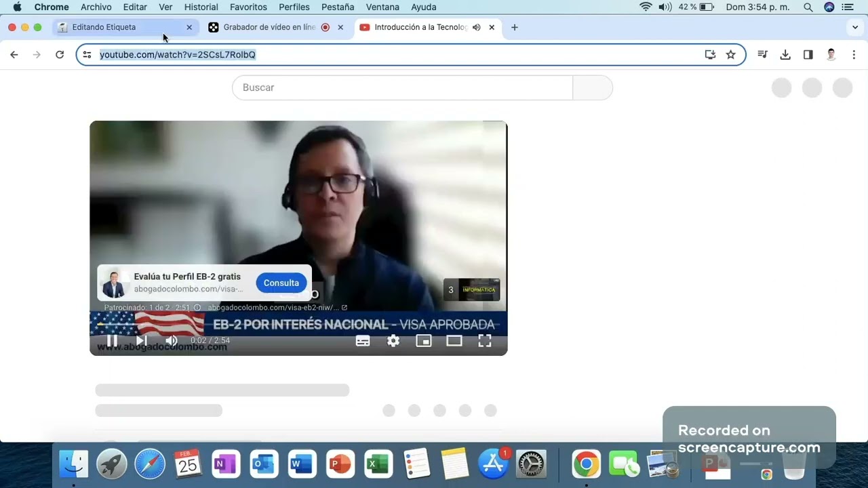The image size is (868, 488).
Task: Click the YouTube Buscar search field
Action: click(x=402, y=87)
